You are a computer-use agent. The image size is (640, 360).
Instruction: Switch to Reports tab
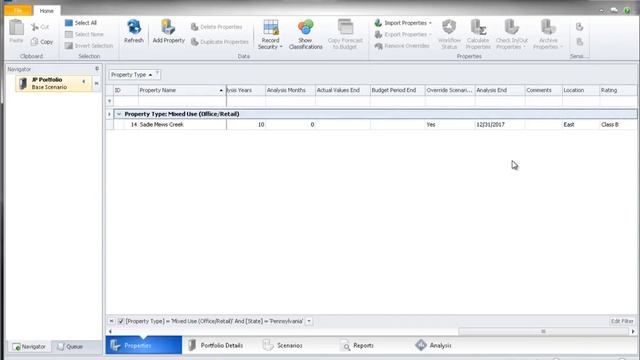358,345
